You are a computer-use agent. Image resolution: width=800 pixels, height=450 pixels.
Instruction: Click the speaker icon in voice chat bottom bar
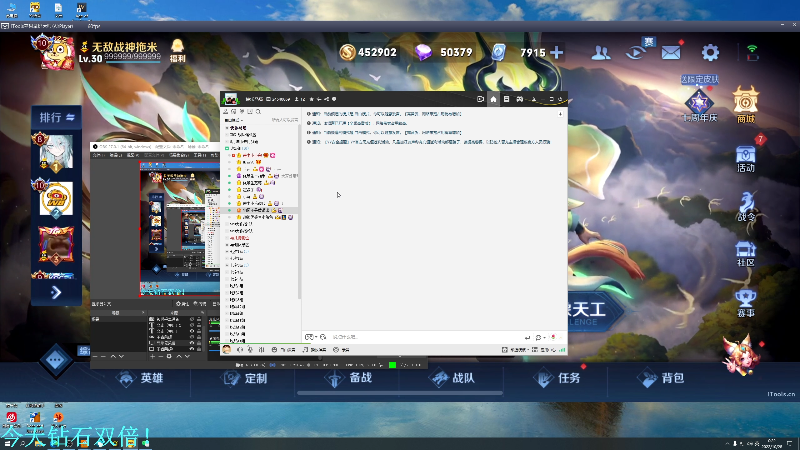[240, 349]
